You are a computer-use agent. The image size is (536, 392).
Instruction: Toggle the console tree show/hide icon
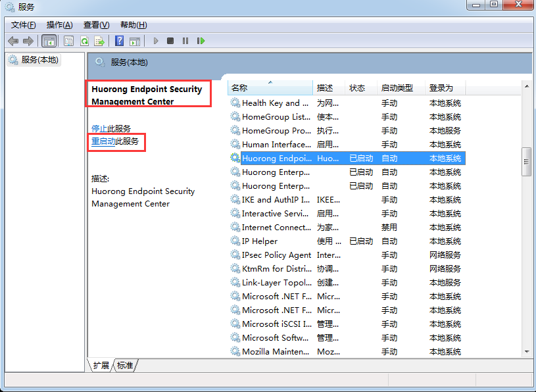tap(49, 41)
